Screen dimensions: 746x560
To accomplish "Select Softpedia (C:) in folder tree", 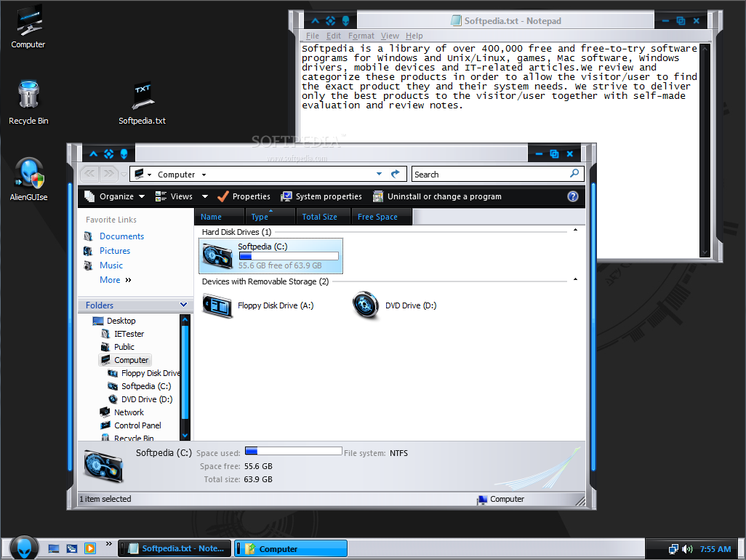I will [x=140, y=386].
